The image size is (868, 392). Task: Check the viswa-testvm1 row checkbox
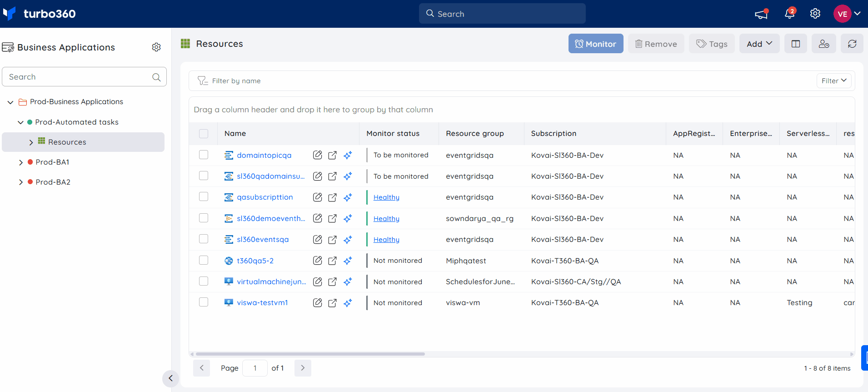[204, 302]
